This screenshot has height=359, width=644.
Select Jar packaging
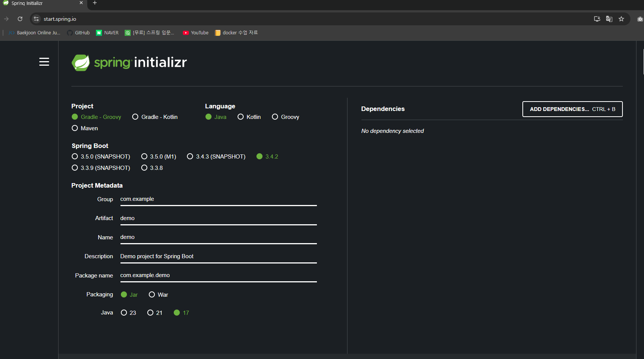click(129, 295)
